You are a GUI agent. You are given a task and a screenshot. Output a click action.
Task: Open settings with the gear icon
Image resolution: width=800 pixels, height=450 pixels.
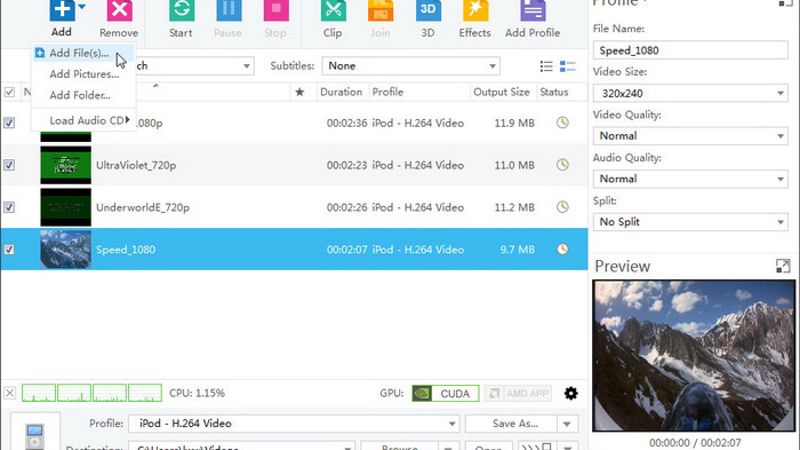pyautogui.click(x=571, y=393)
